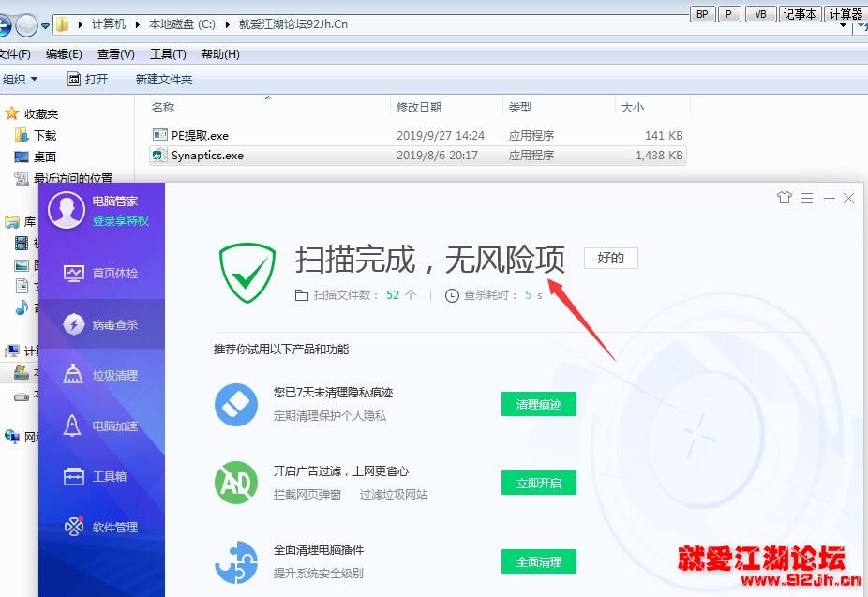Open 工具(T) menu in Explorer
868x597 pixels.
tap(168, 53)
